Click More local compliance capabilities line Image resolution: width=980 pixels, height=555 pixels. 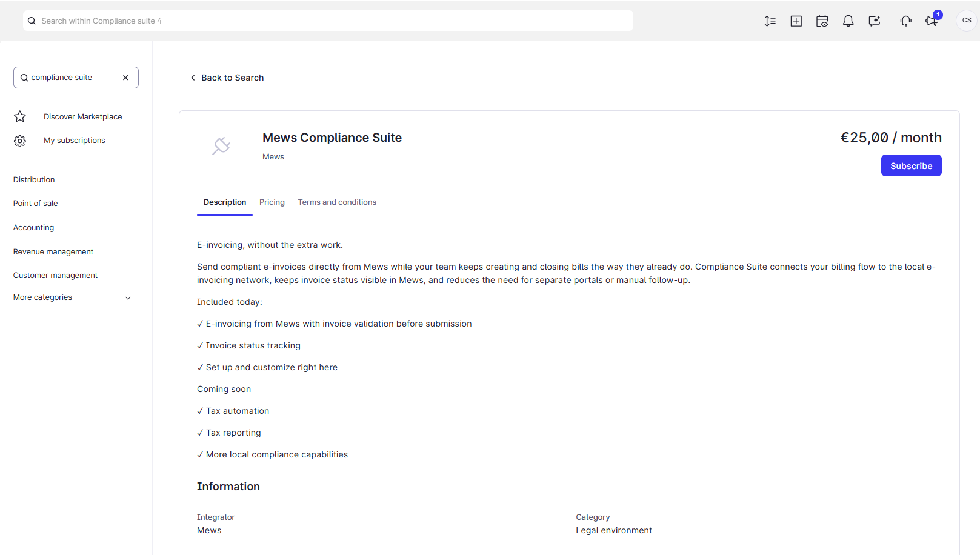tap(273, 454)
